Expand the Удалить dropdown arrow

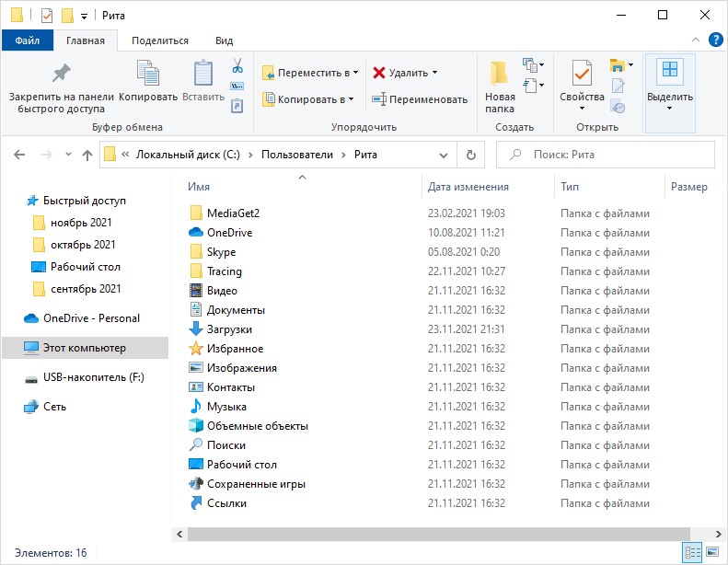click(435, 73)
